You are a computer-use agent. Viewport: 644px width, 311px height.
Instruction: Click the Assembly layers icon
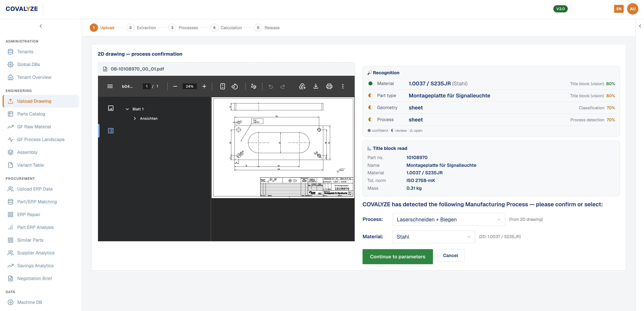pos(11,152)
